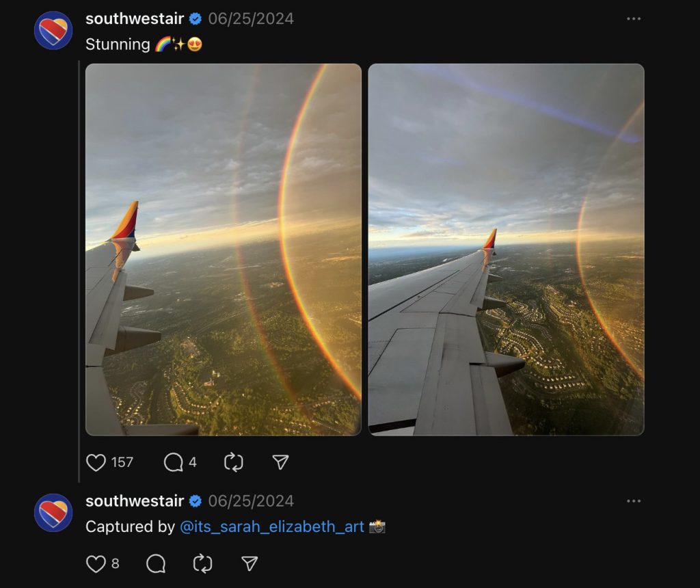Viewport: 700px width, 588px height.
Task: Open the @its_sarah_elizabeth_art profile link
Action: 271,526
